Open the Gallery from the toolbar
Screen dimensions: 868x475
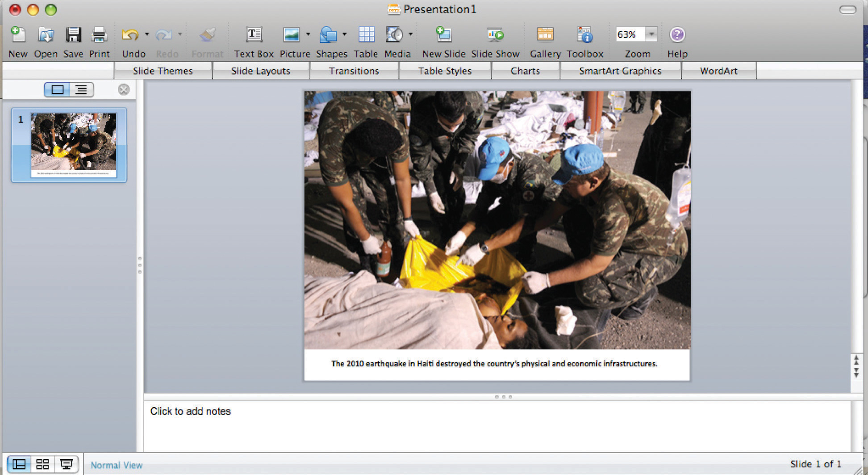545,35
